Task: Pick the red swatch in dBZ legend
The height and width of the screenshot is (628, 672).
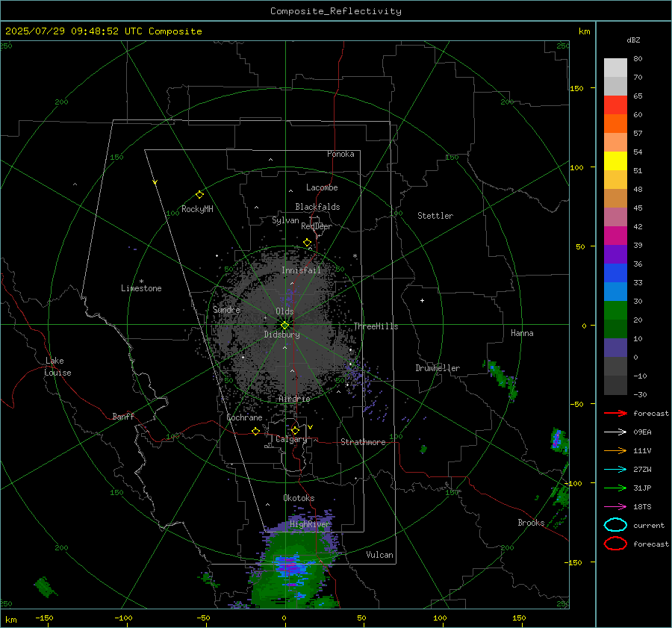Action: point(615,105)
